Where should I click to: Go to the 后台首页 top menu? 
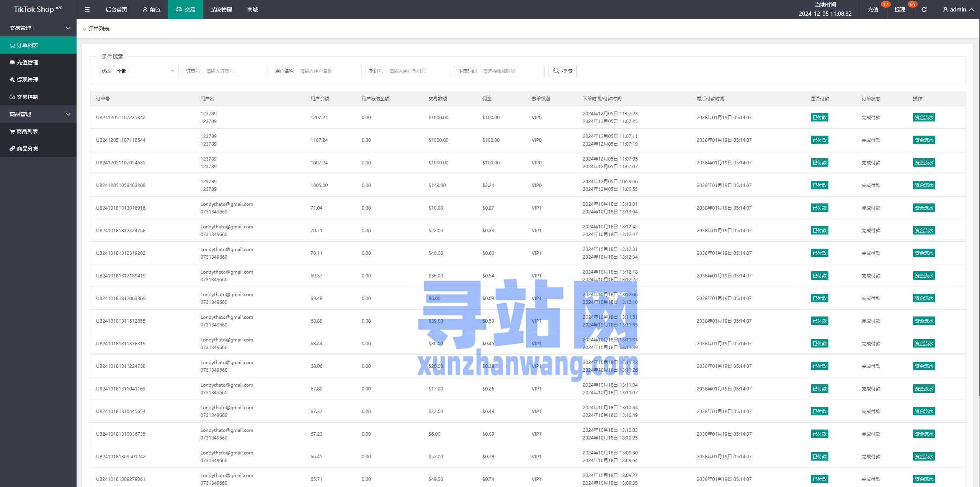116,10
